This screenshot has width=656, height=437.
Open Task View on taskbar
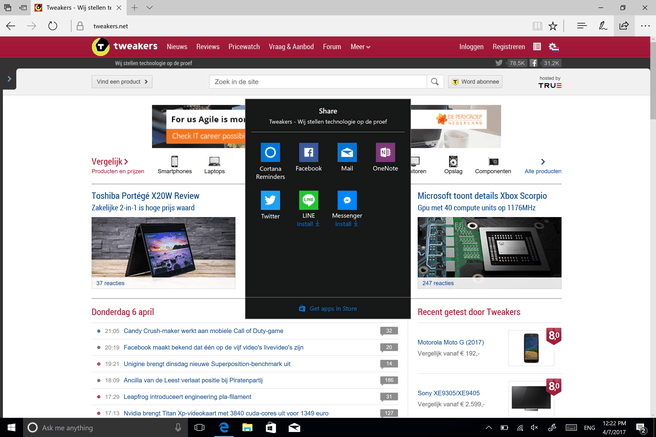[x=200, y=427]
